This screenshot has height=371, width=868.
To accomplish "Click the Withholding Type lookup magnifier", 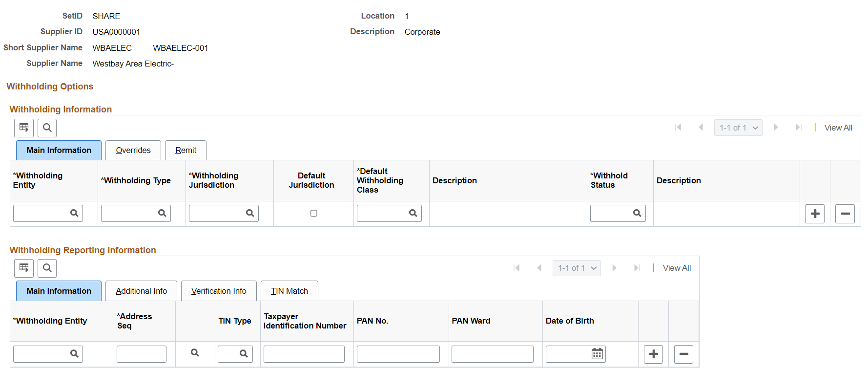I will pyautogui.click(x=162, y=213).
